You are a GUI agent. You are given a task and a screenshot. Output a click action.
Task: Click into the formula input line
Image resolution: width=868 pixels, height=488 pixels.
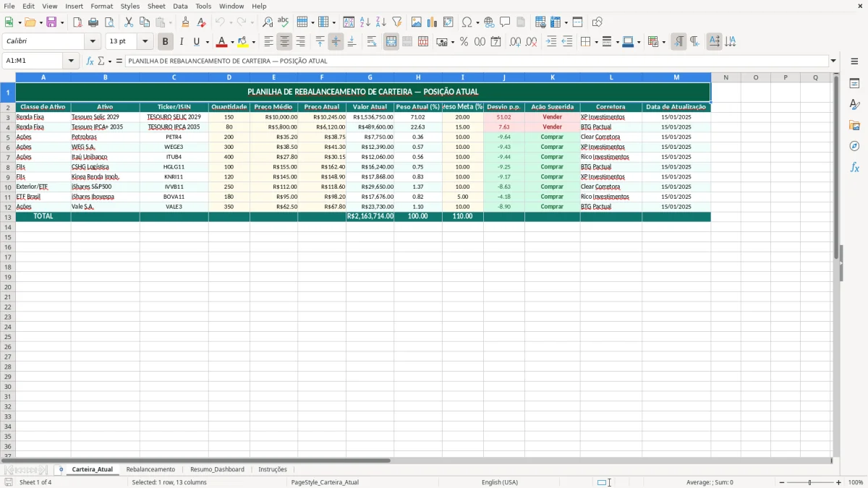tap(477, 61)
